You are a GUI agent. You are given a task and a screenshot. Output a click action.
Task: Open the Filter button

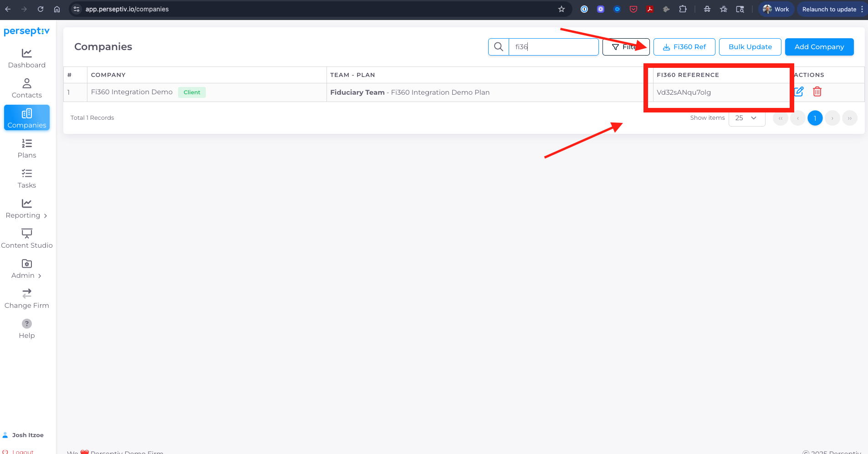point(626,47)
